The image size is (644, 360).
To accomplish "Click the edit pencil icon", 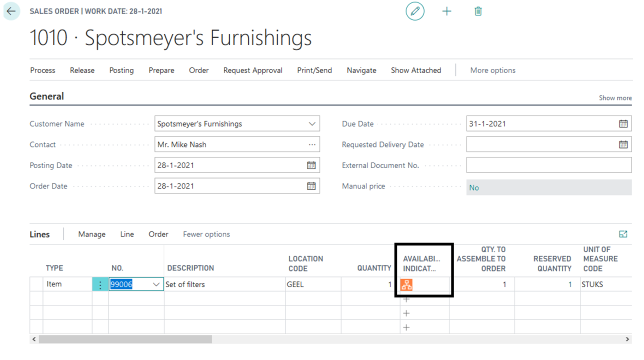I will 414,11.
